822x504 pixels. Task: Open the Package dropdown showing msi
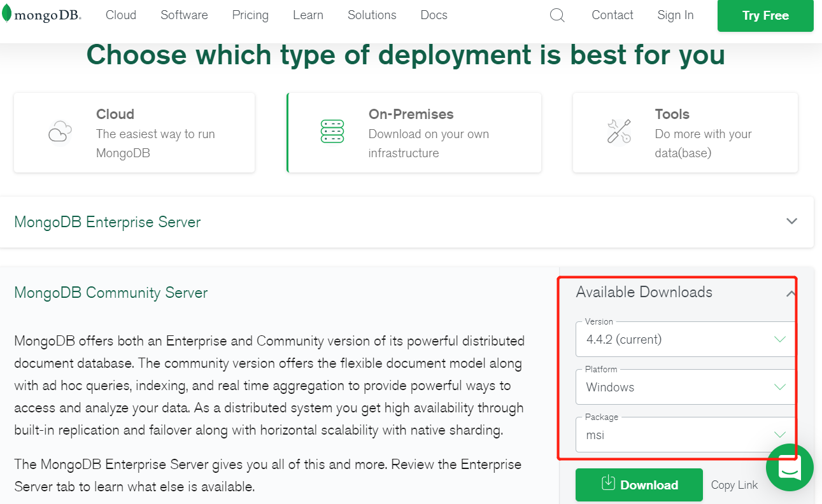pos(686,435)
